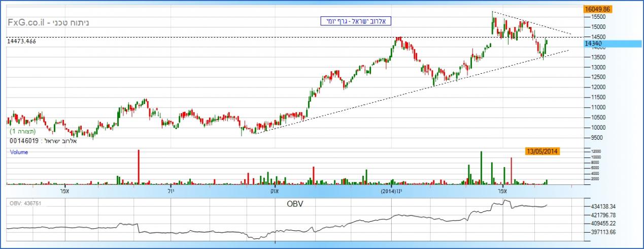The height and width of the screenshot is (249, 644).
Task: Select the chart title label box
Action: point(356,21)
